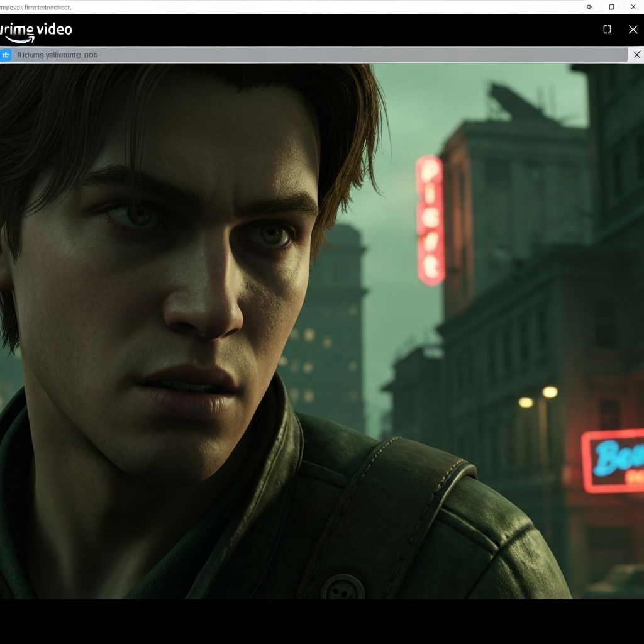644x644 pixels.
Task: Dismiss the gray notification bar
Action: pyautogui.click(x=636, y=55)
